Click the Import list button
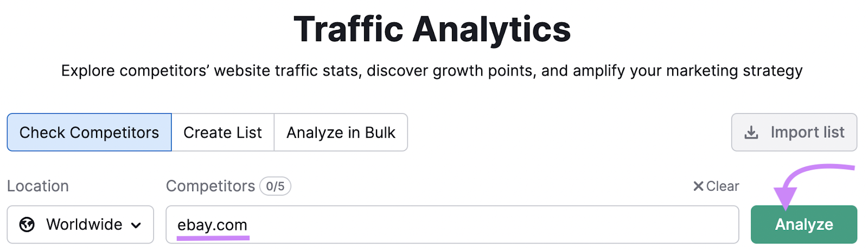 (x=794, y=132)
